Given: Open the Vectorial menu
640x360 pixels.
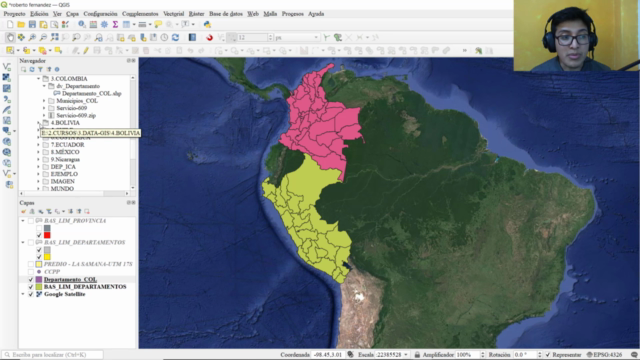Looking at the screenshot, I should (x=173, y=14).
